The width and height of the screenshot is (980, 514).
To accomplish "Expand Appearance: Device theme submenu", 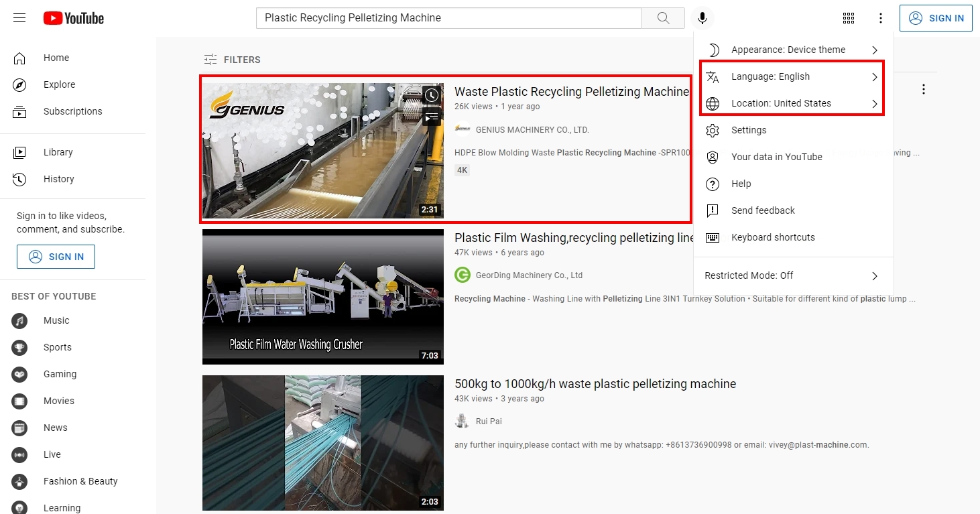I will [793, 50].
